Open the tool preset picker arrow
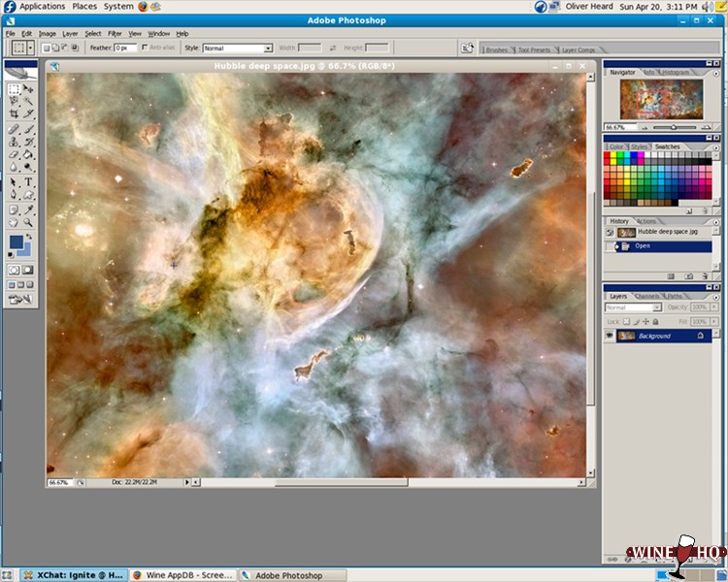Image resolution: width=728 pixels, height=582 pixels. point(30,48)
